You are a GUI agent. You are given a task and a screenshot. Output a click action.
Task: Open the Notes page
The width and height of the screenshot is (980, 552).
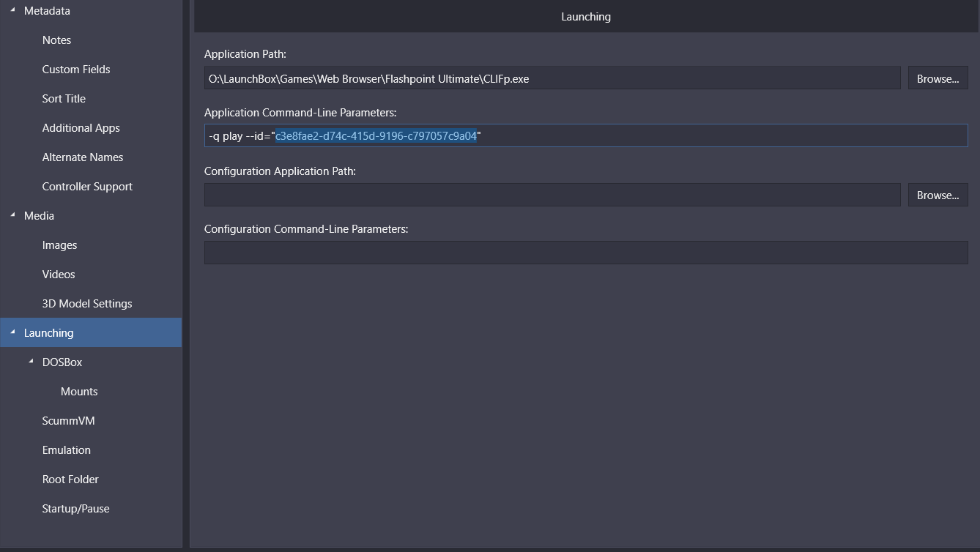tap(56, 40)
